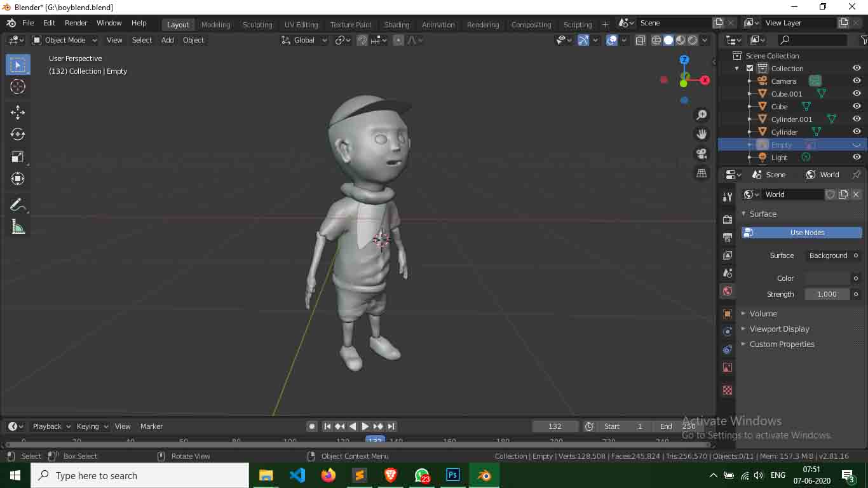Click the End frame field
This screenshot has height=488, width=868.
coord(678,426)
